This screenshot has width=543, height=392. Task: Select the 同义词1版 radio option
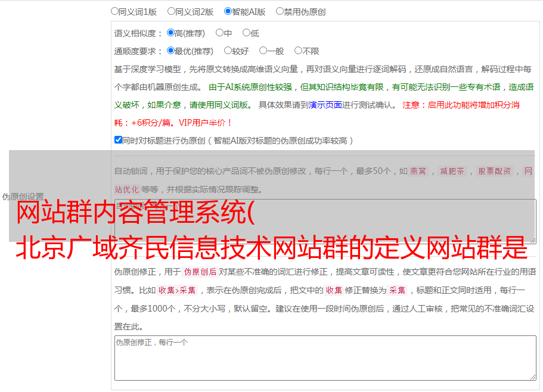point(114,11)
